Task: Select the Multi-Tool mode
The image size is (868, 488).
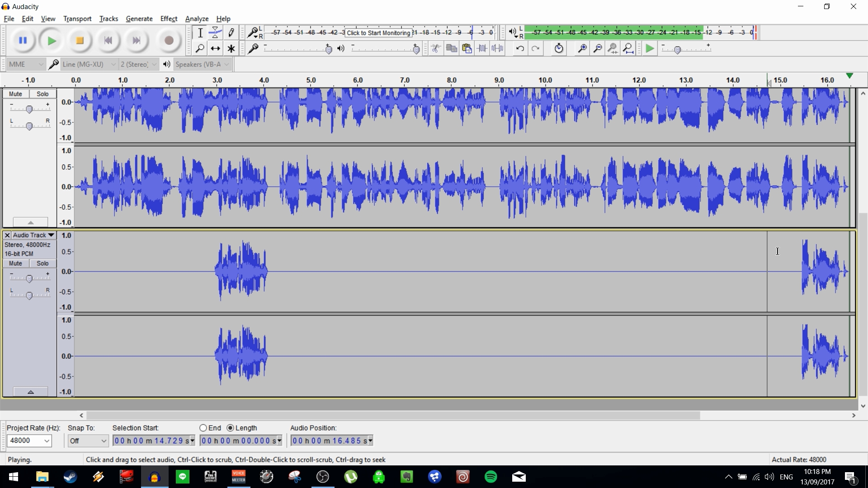Action: (x=231, y=48)
